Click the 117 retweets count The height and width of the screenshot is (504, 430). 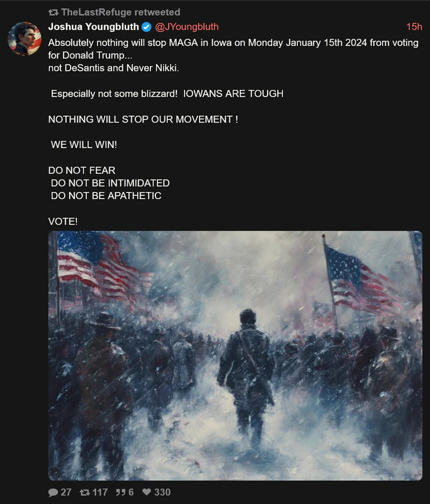(100, 493)
